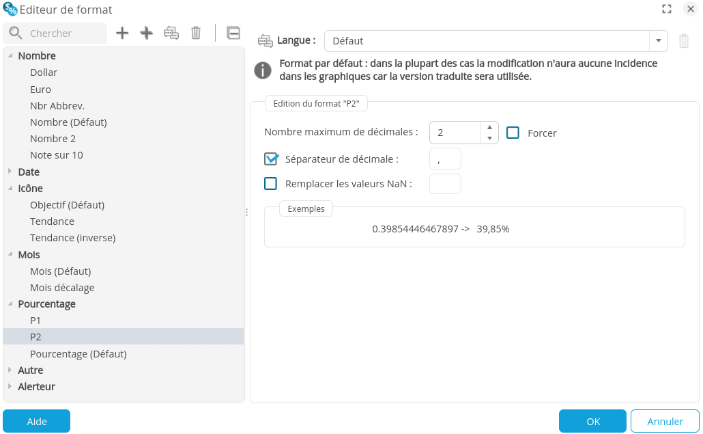Enable the Forcer checkbox
Image resolution: width=703 pixels, height=434 pixels.
tap(513, 132)
